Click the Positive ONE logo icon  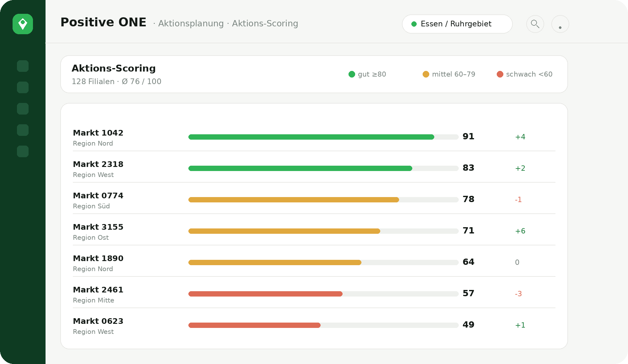pyautogui.click(x=23, y=24)
